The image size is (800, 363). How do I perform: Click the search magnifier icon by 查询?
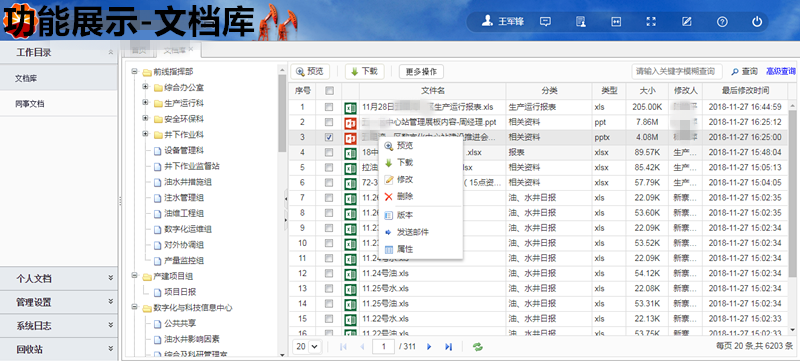click(x=735, y=72)
